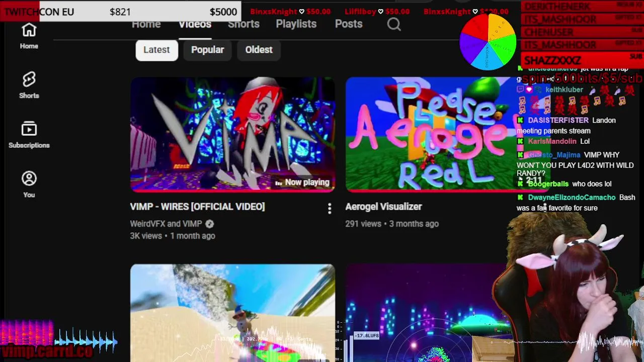The height and width of the screenshot is (362, 644).
Task: Click the $5000 goal amount
Action: tap(223, 12)
